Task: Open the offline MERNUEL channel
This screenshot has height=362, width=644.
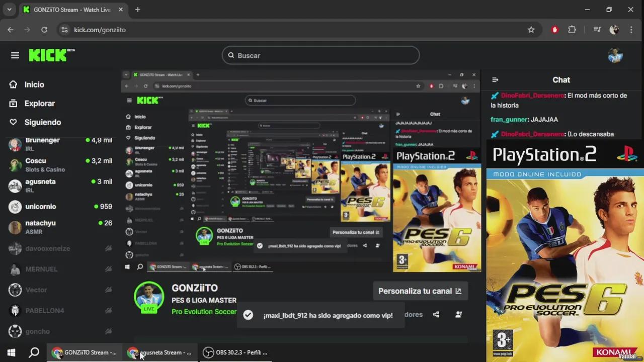Action: [x=60, y=269]
